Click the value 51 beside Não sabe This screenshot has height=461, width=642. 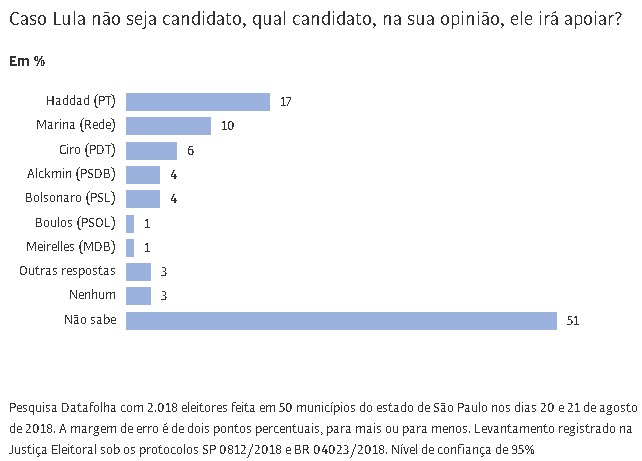[573, 321]
